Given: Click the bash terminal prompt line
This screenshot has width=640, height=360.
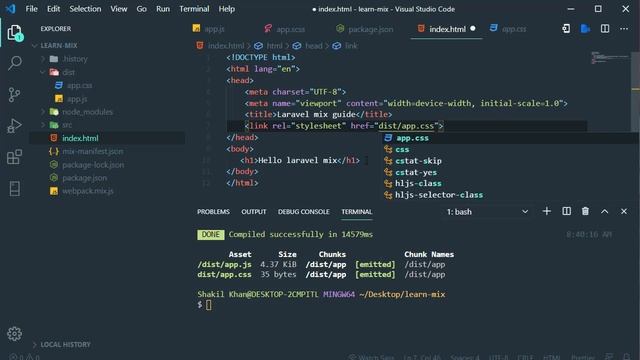Looking at the screenshot, I should (x=204, y=304).
